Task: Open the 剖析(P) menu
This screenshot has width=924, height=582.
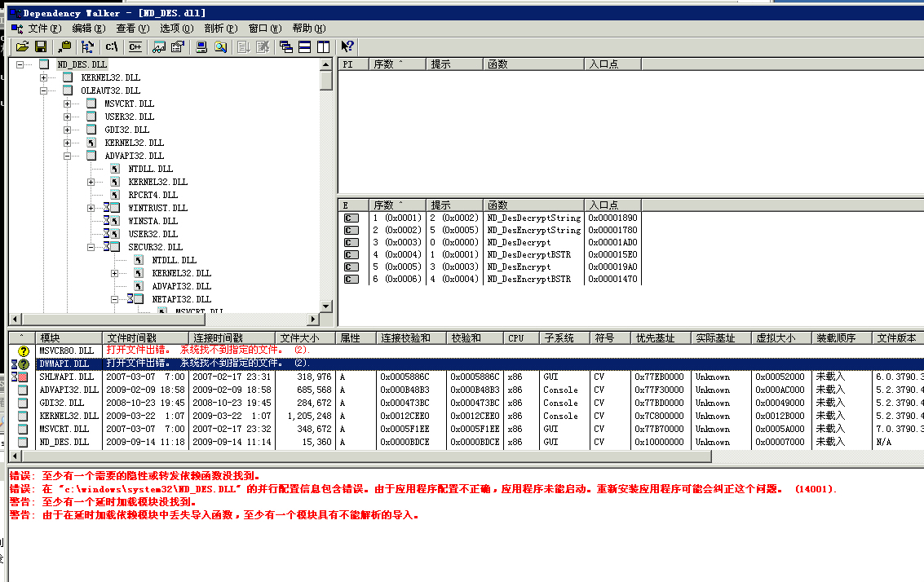Action: point(220,29)
